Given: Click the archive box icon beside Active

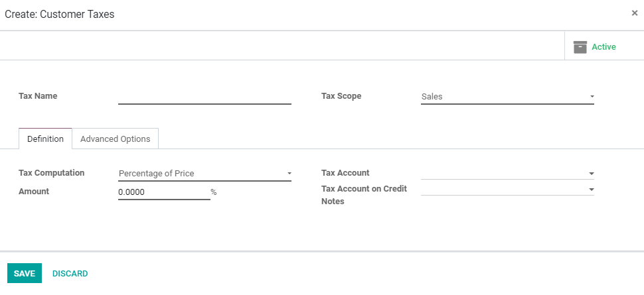Looking at the screenshot, I should coord(580,47).
